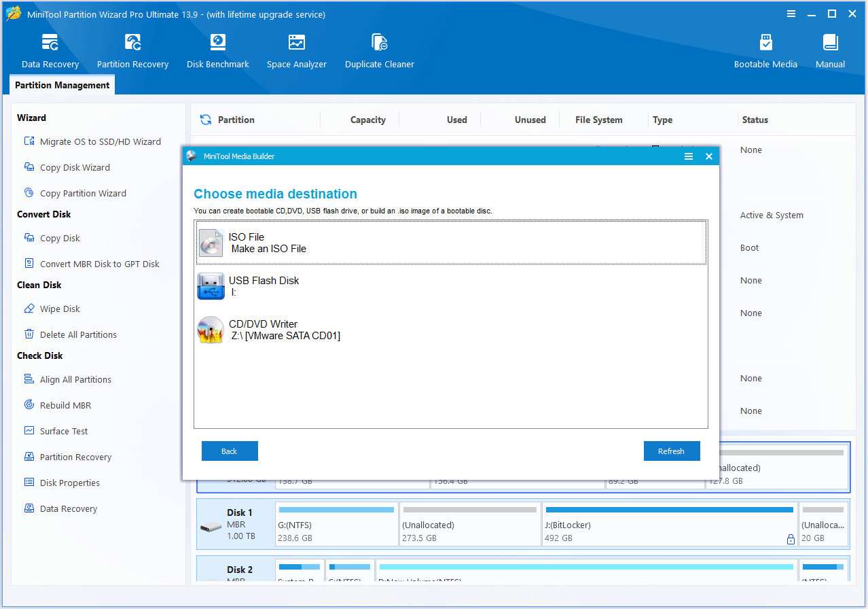Open the main window hamburger menu

point(791,14)
